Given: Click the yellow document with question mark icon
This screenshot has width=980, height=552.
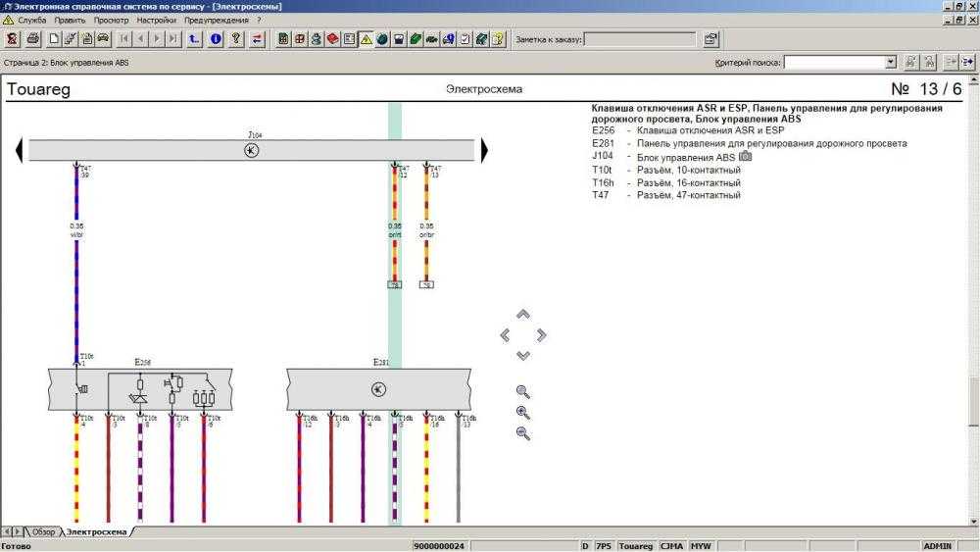Looking at the screenshot, I should click(x=498, y=39).
